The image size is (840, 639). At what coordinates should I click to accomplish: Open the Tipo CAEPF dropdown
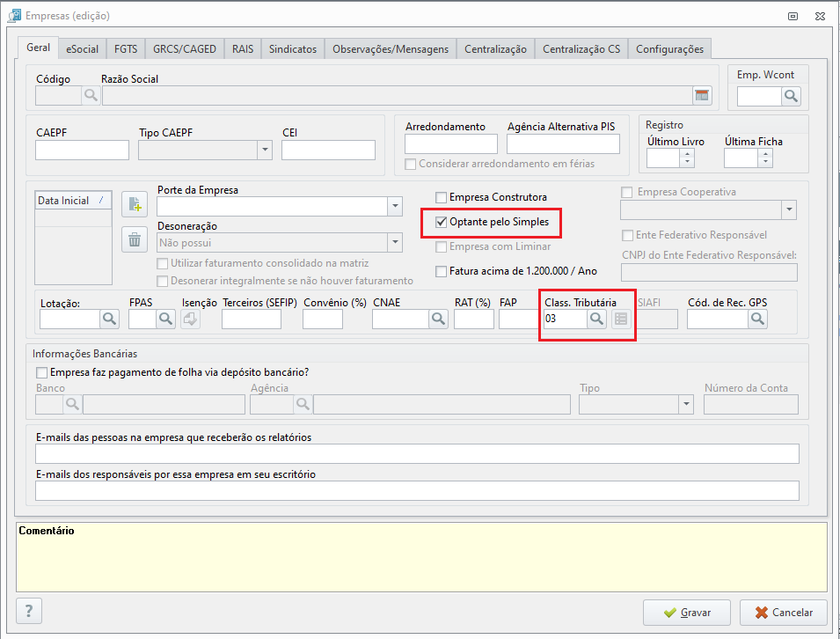(265, 151)
